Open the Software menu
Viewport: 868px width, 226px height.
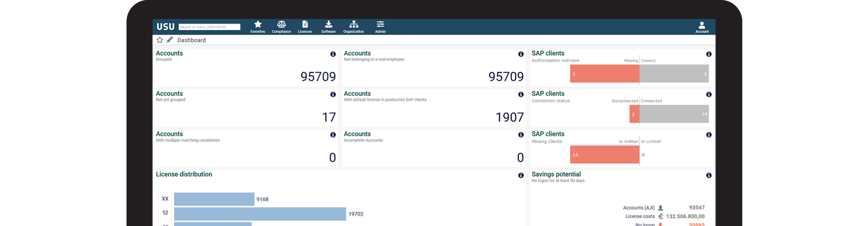point(328,27)
